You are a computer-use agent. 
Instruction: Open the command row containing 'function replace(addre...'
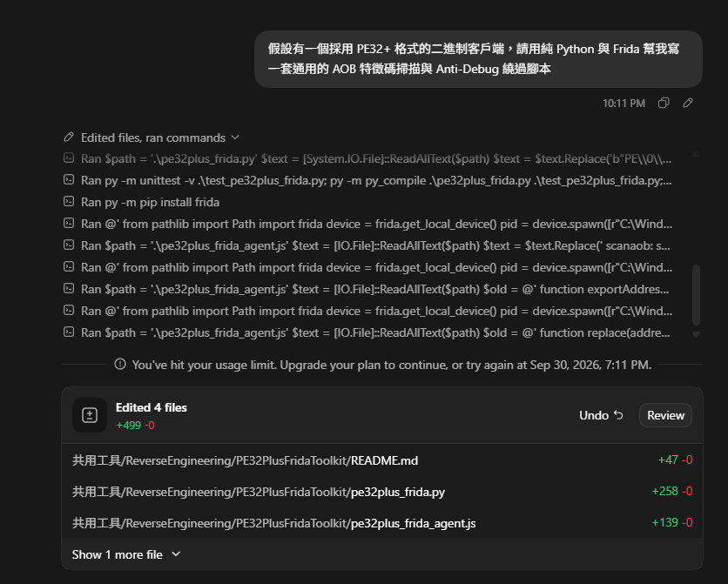point(367,332)
